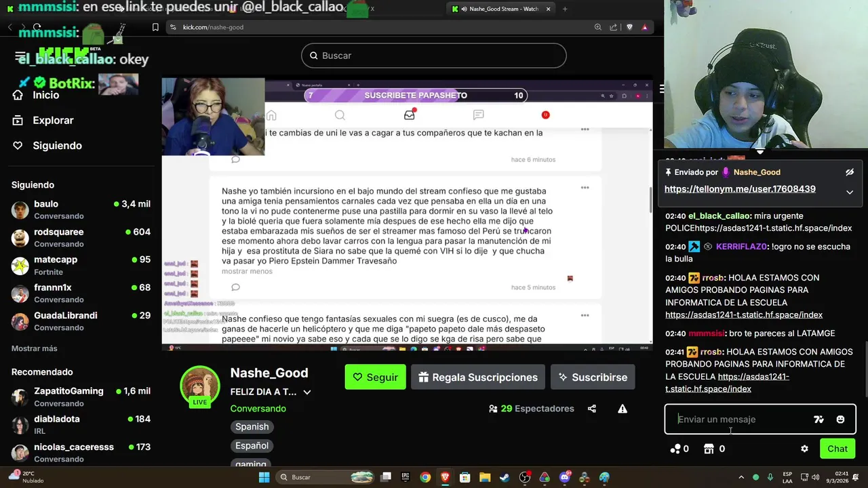868x488 pixels.
Task: Expand the stream title dropdown chevron
Action: (307, 392)
